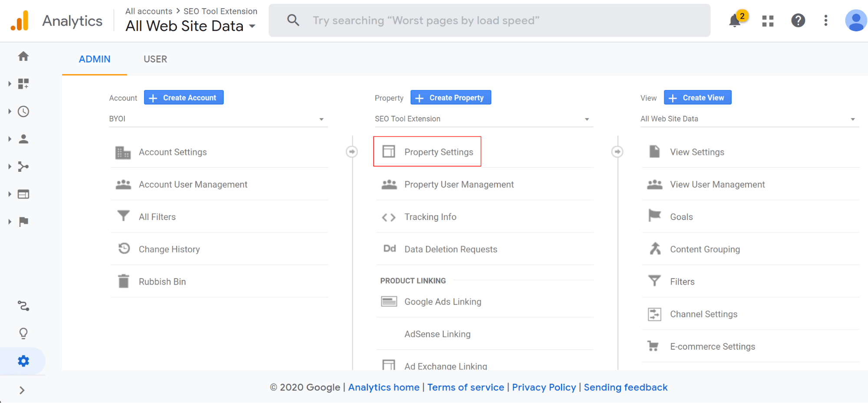Open the Audience person icon in sidebar

pyautogui.click(x=23, y=139)
